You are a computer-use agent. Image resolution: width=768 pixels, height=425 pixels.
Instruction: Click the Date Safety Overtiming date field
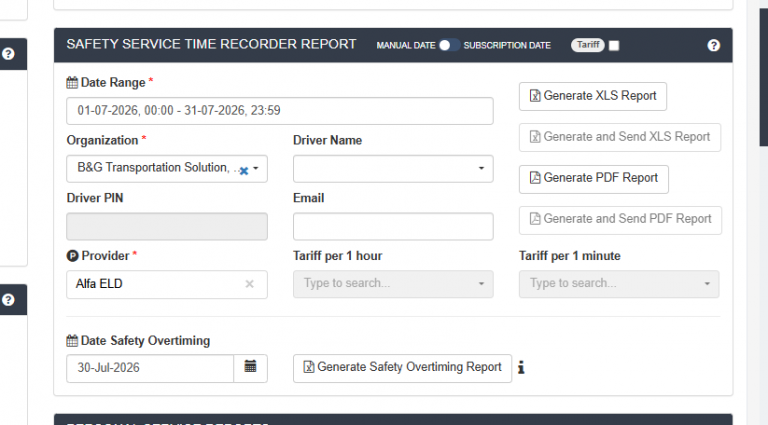150,368
